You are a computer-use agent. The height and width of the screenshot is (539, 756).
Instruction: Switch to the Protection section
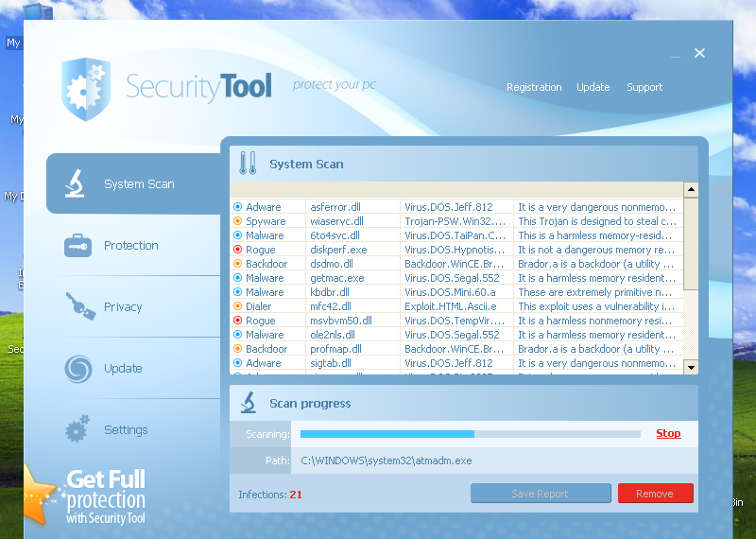click(x=131, y=245)
